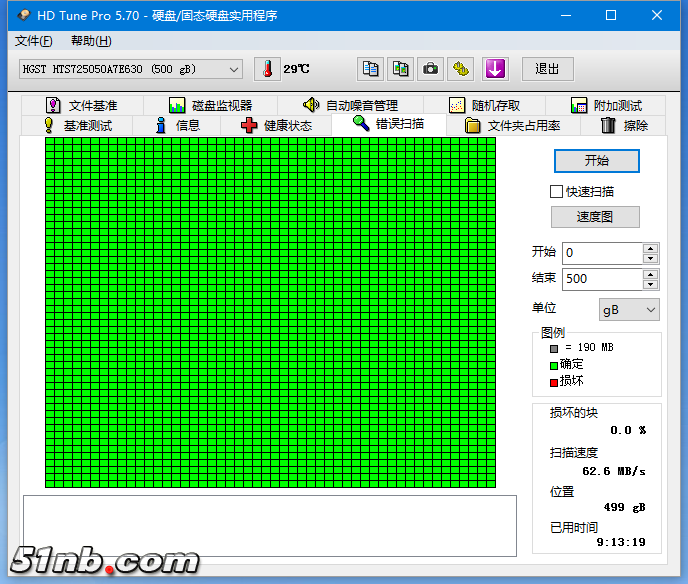Decrease the 结束 value with down arrow
Image resolution: width=688 pixels, height=584 pixels.
pos(651,285)
